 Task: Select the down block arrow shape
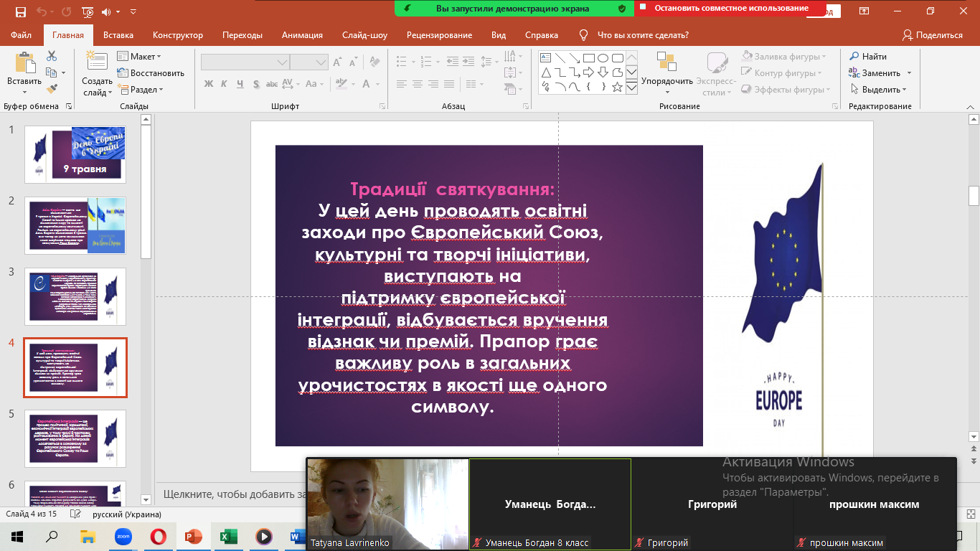click(x=603, y=72)
